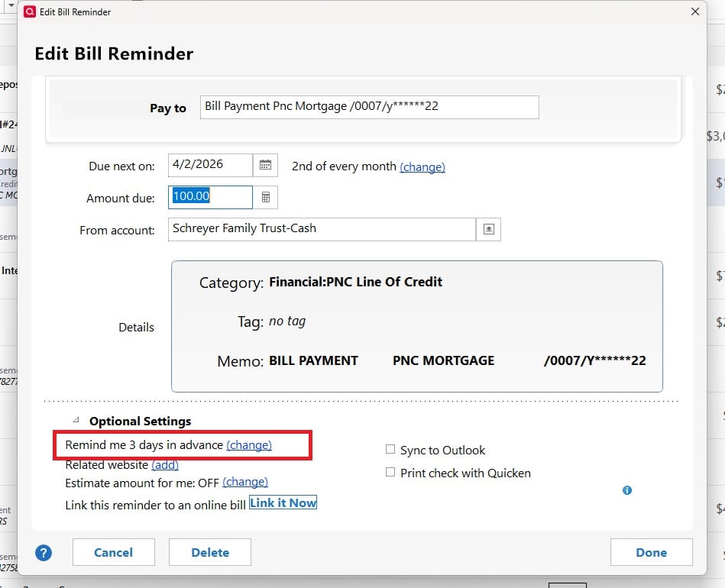Click the Quicken logo in title bar
Viewport: 725px width, 588px height.
tap(30, 11)
